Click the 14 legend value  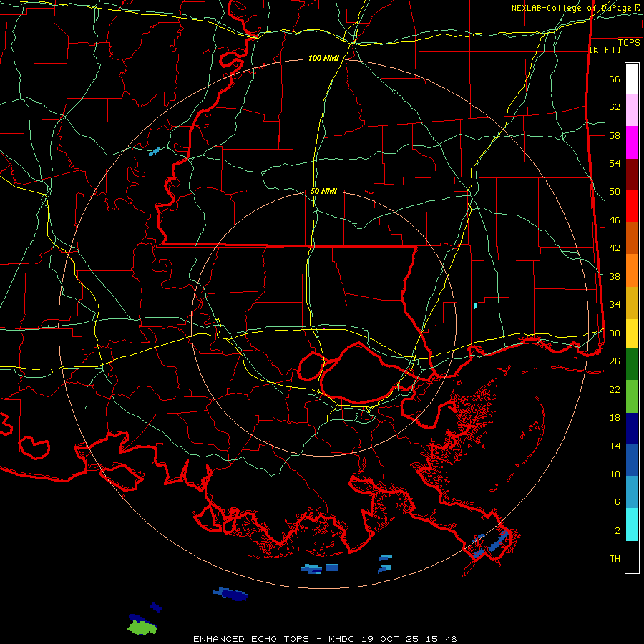pos(615,446)
